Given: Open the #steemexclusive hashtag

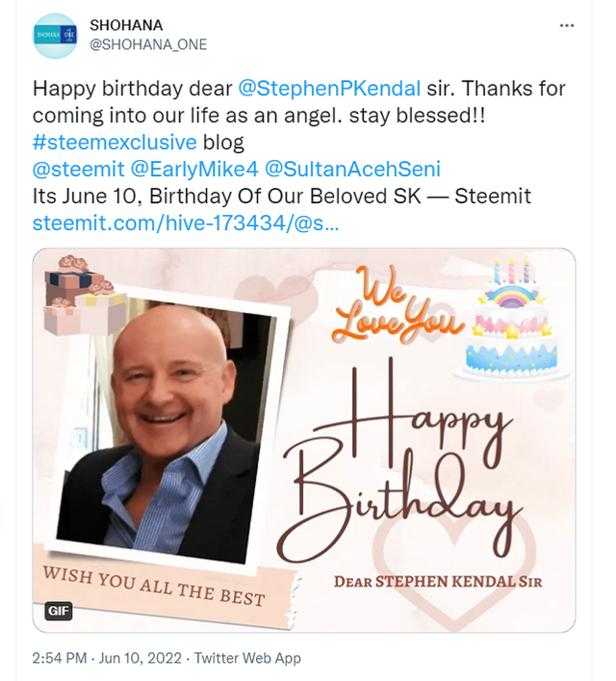Looking at the screenshot, I should pyautogui.click(x=115, y=142).
